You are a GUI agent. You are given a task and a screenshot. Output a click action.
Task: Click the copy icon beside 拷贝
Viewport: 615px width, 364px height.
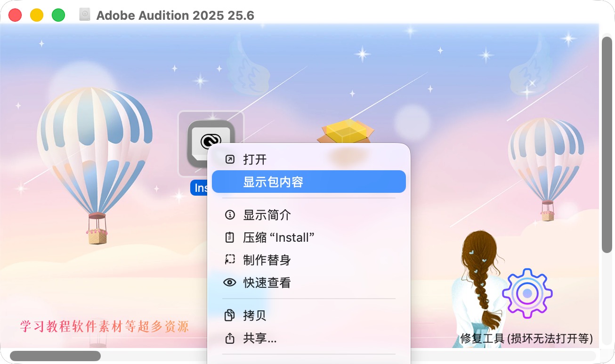coord(230,315)
